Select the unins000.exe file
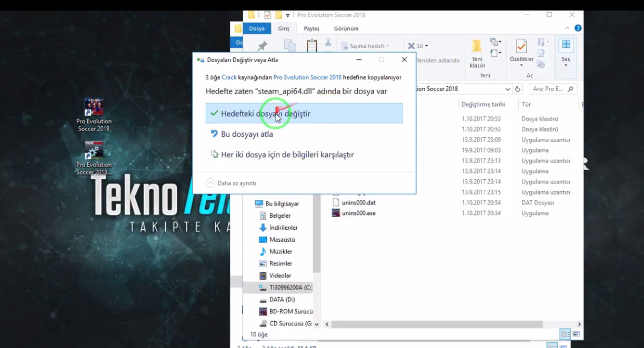Screen dimensions: 644x348 [354, 213]
